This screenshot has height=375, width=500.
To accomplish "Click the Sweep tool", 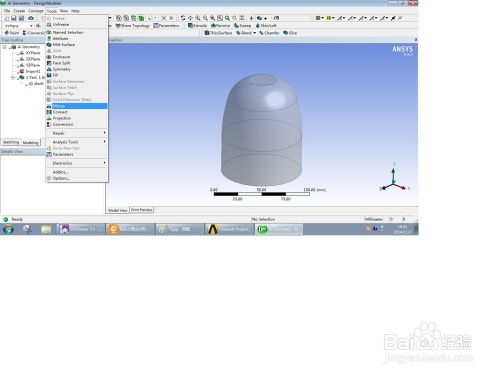I will [242, 25].
